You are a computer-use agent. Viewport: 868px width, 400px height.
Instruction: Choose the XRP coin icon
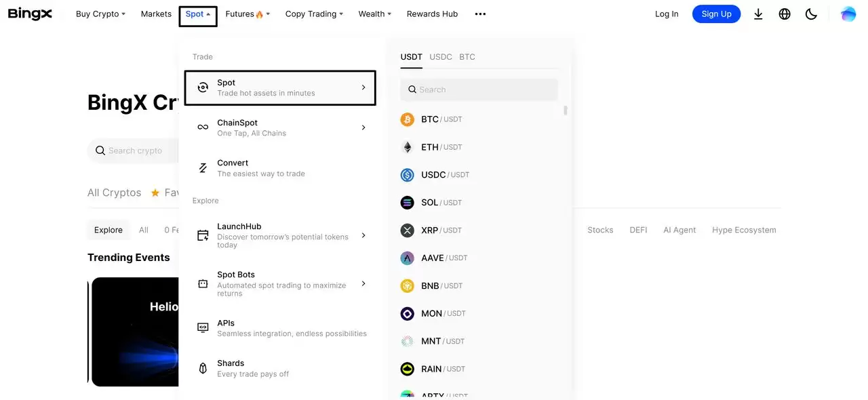coord(407,231)
